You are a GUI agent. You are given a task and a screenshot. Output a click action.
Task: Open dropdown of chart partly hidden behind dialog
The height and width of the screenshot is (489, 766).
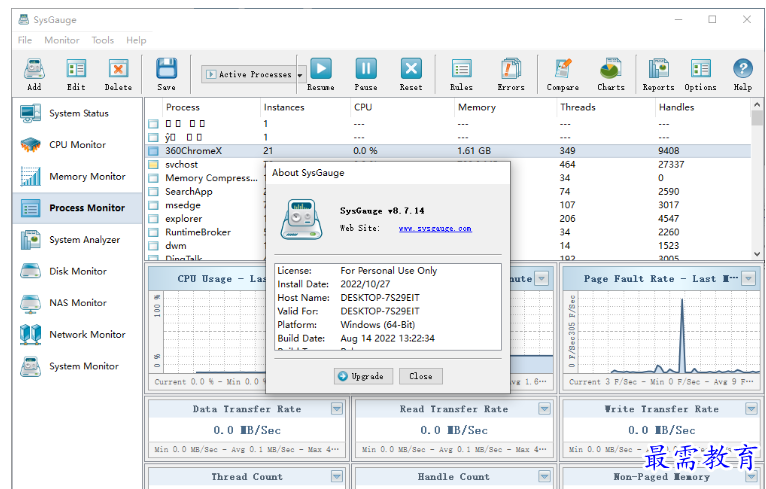(x=541, y=278)
